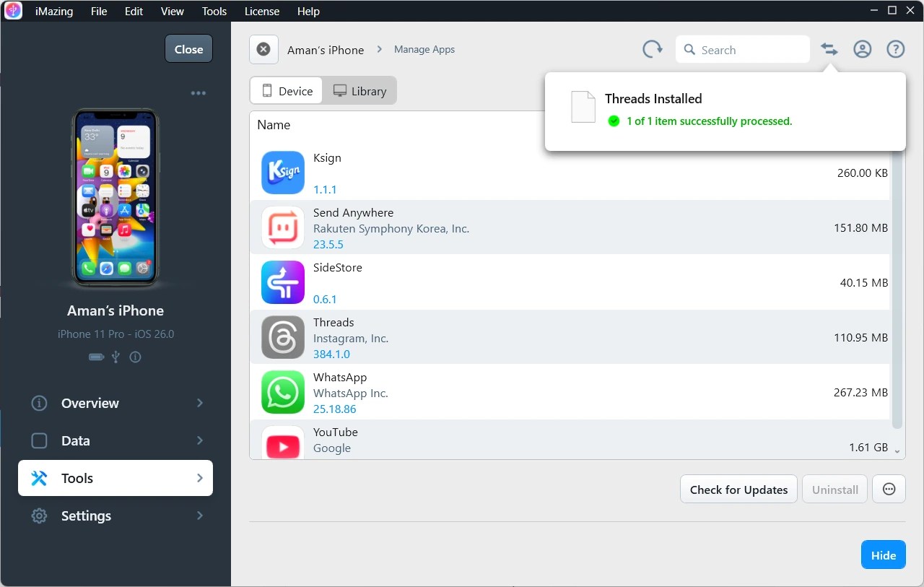Click the WhatsApp app icon
Viewport: 924px width, 587px height.
pyautogui.click(x=282, y=392)
